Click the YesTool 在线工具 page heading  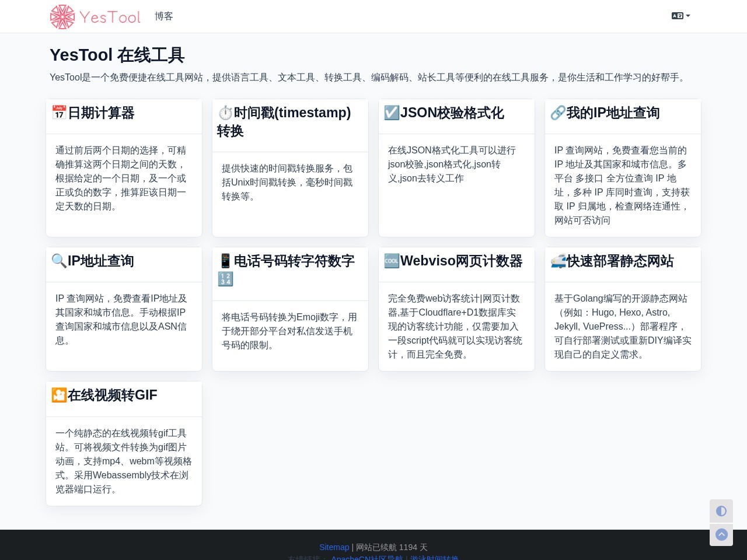[117, 55]
